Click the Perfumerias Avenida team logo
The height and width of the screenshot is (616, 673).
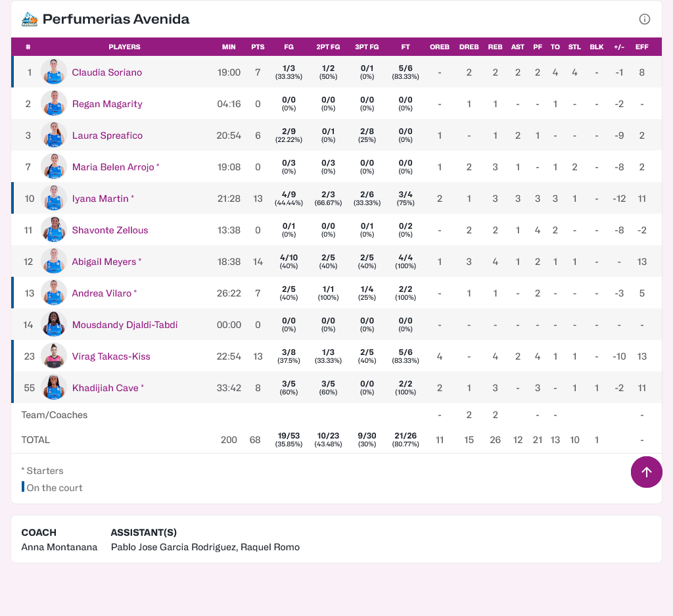(x=30, y=19)
